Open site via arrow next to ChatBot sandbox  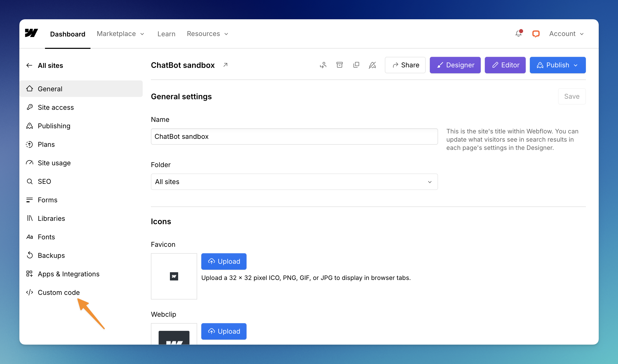click(x=225, y=65)
